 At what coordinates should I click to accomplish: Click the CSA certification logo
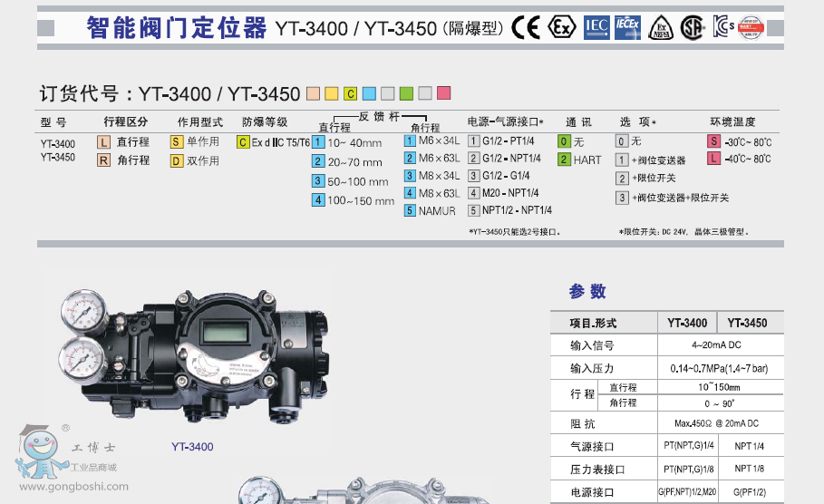coord(692,27)
